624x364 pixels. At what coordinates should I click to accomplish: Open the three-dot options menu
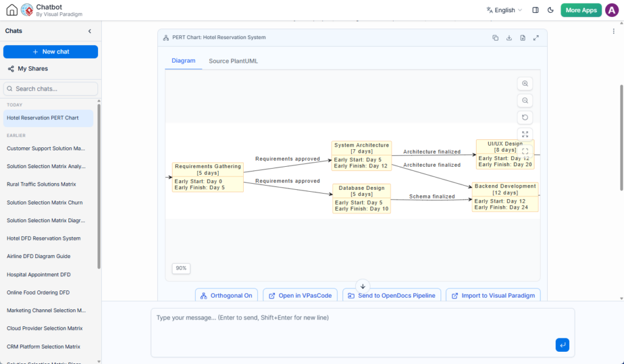coord(613,32)
